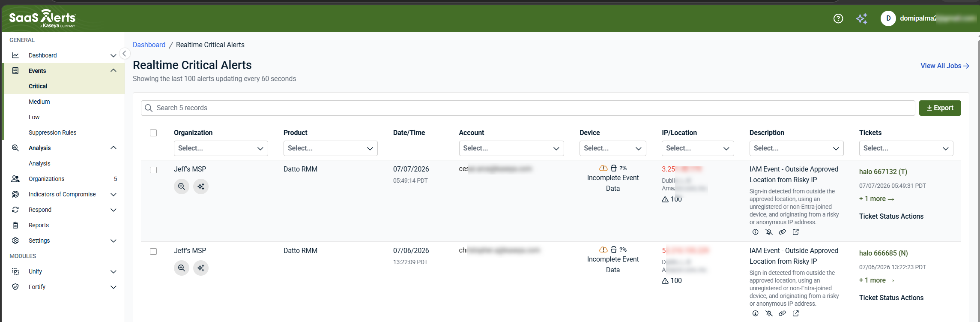This screenshot has height=322, width=980.
Task: Expand the Unify module section
Action: (x=114, y=271)
